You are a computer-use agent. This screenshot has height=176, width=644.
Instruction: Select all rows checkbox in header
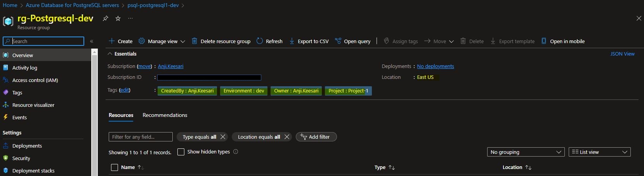click(115, 167)
